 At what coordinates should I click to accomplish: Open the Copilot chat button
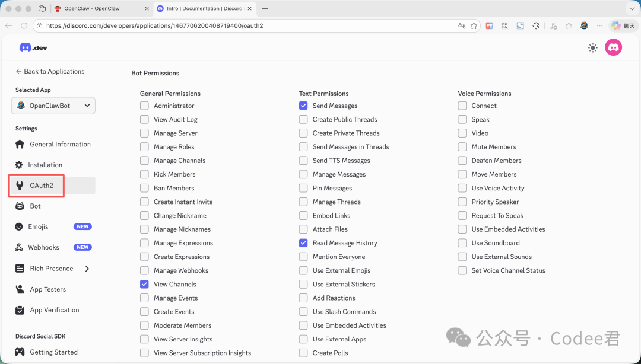tap(623, 25)
